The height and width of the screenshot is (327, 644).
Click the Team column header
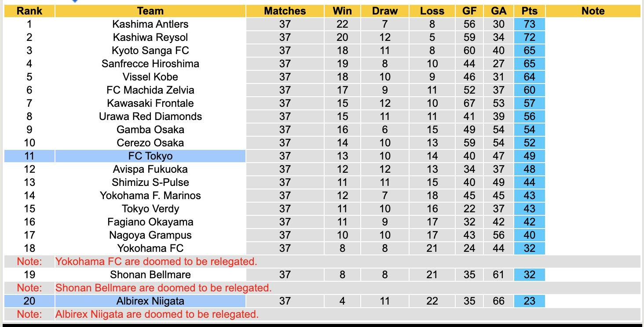[x=150, y=11]
